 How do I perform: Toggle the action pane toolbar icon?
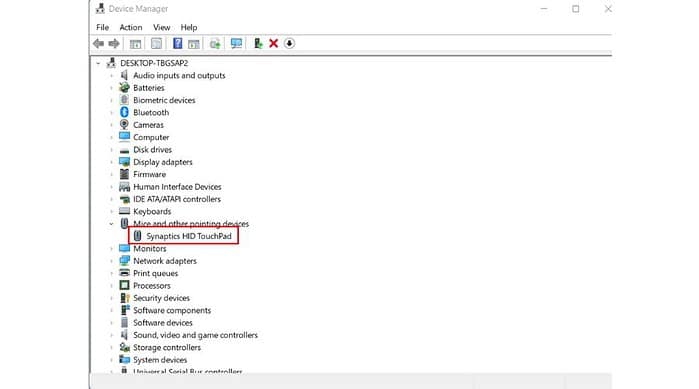[193, 44]
